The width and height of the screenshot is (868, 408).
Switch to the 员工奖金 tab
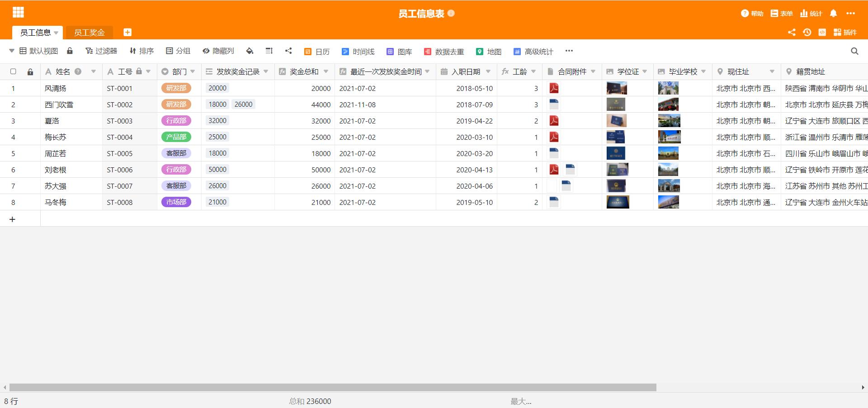tap(89, 32)
